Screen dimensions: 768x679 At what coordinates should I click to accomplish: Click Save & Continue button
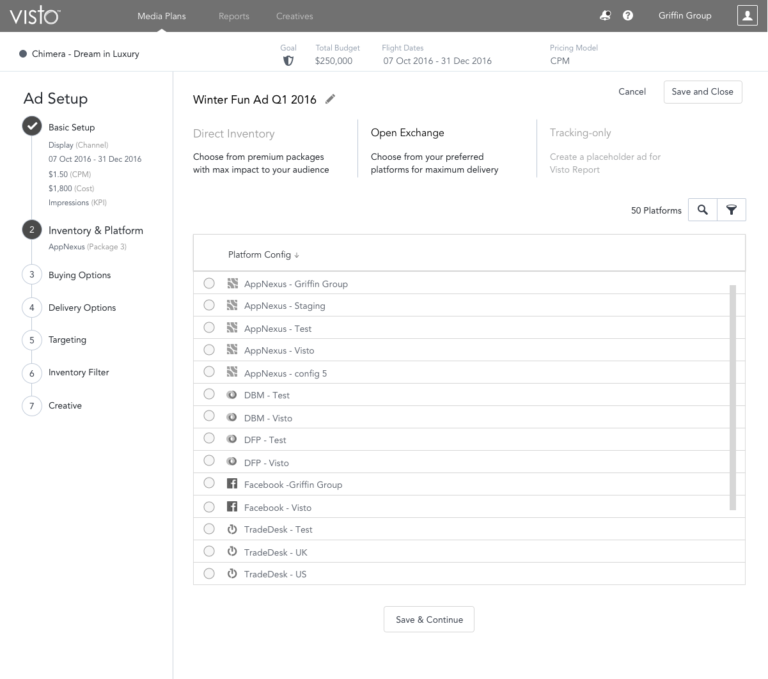(x=429, y=619)
